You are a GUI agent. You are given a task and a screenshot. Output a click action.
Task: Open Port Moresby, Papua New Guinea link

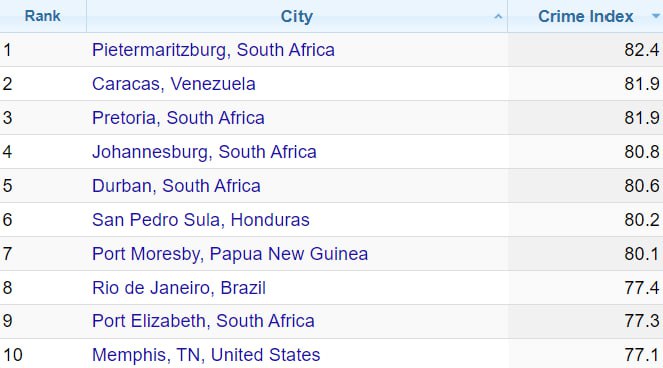pos(230,254)
